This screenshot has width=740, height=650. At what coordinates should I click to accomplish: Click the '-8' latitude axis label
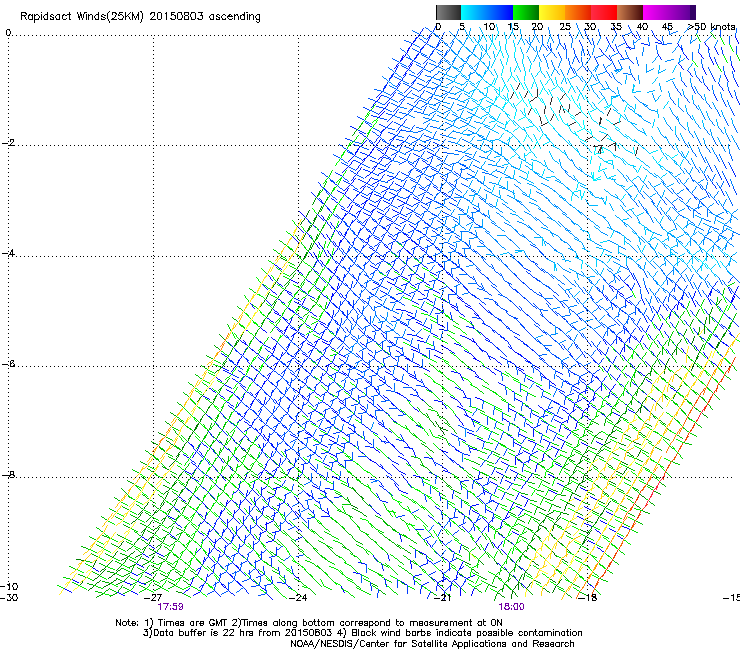[8, 474]
